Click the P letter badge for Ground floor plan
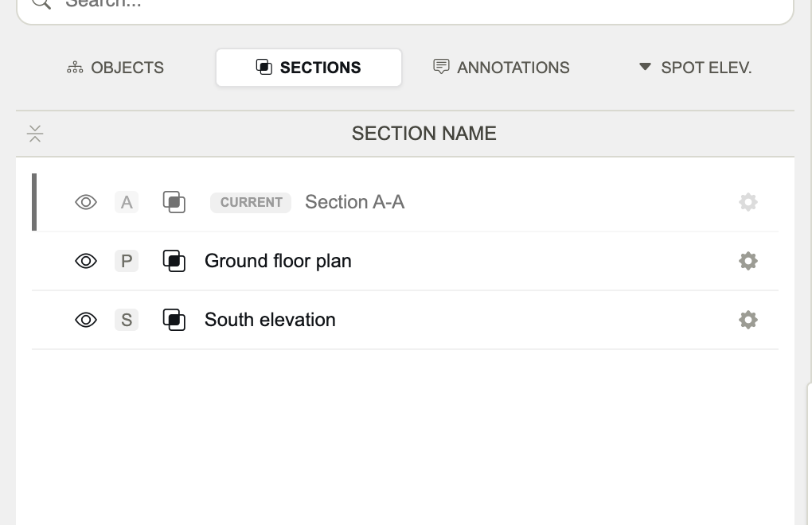Image resolution: width=812 pixels, height=525 pixels. 127,261
